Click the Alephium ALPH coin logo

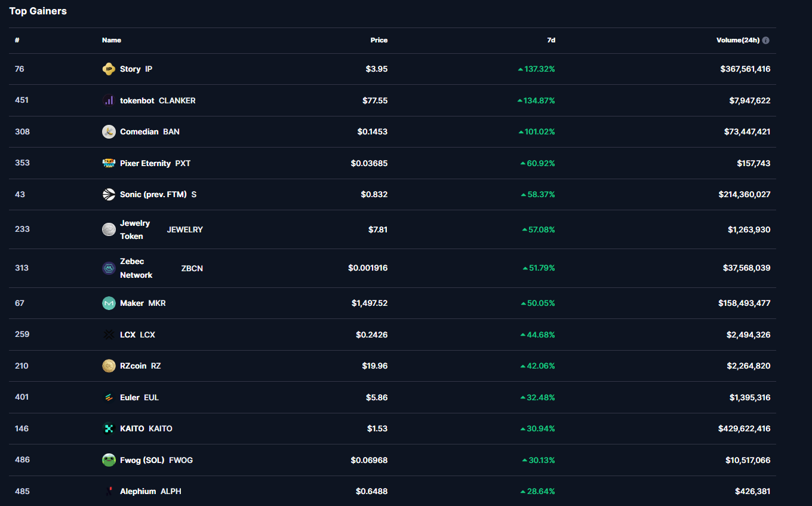click(x=109, y=491)
